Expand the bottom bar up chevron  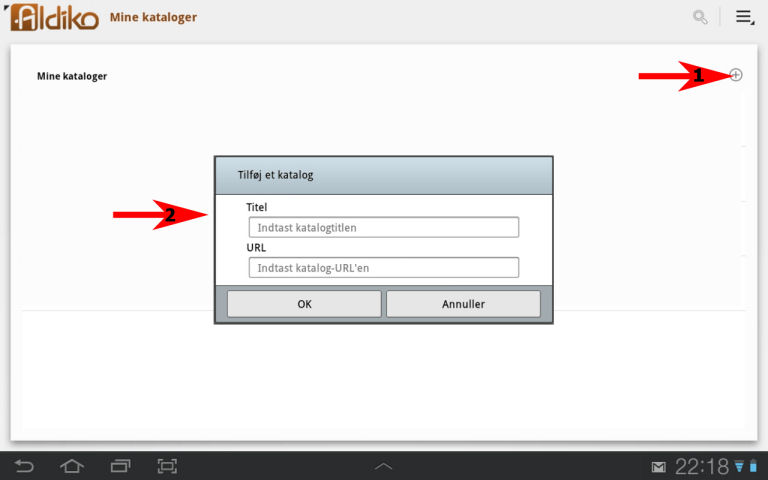click(x=384, y=466)
